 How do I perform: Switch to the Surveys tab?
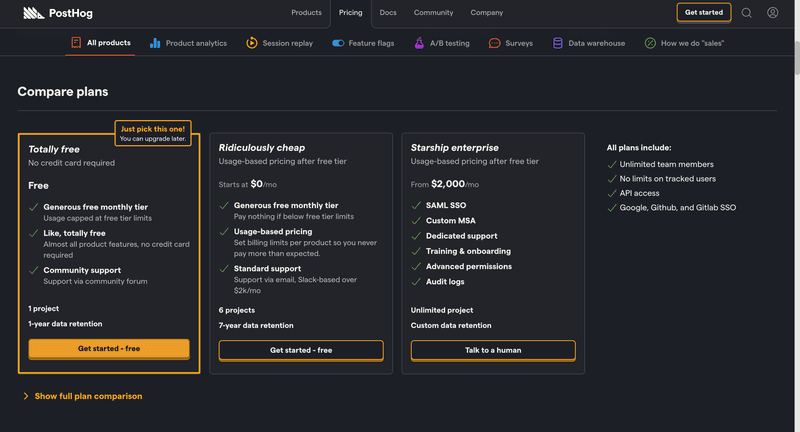(511, 43)
